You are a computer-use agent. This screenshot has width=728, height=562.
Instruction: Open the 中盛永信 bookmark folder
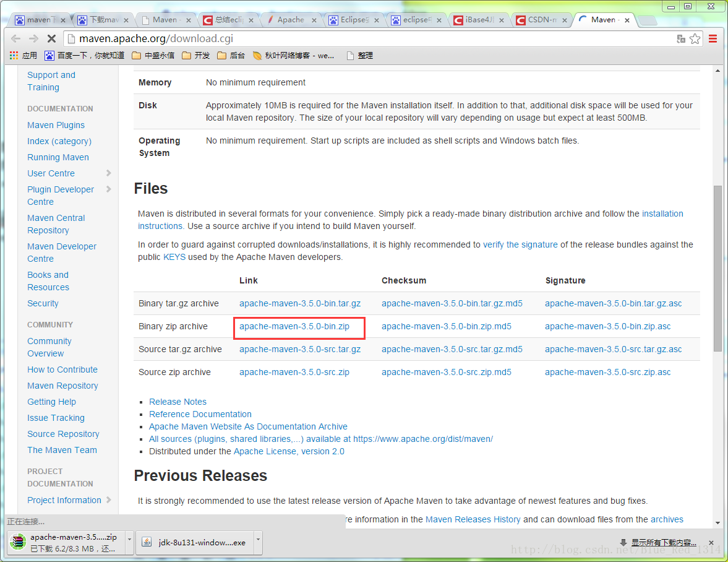153,56
